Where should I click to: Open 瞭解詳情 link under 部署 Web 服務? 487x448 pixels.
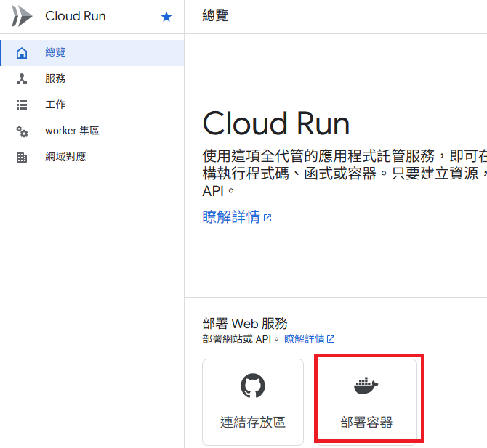(x=304, y=339)
